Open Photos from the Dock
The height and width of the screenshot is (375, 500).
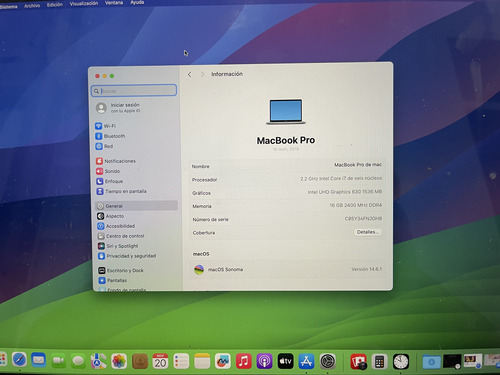(x=119, y=361)
